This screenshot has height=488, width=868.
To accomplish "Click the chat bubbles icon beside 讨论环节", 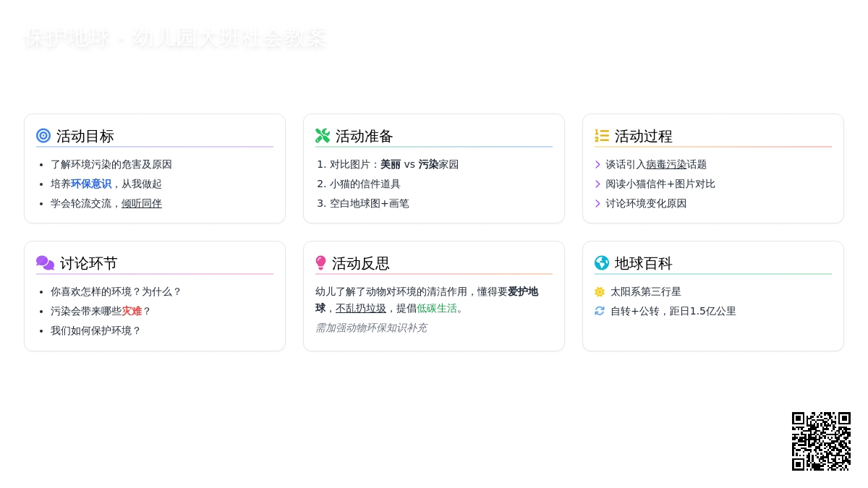I will (x=45, y=263).
